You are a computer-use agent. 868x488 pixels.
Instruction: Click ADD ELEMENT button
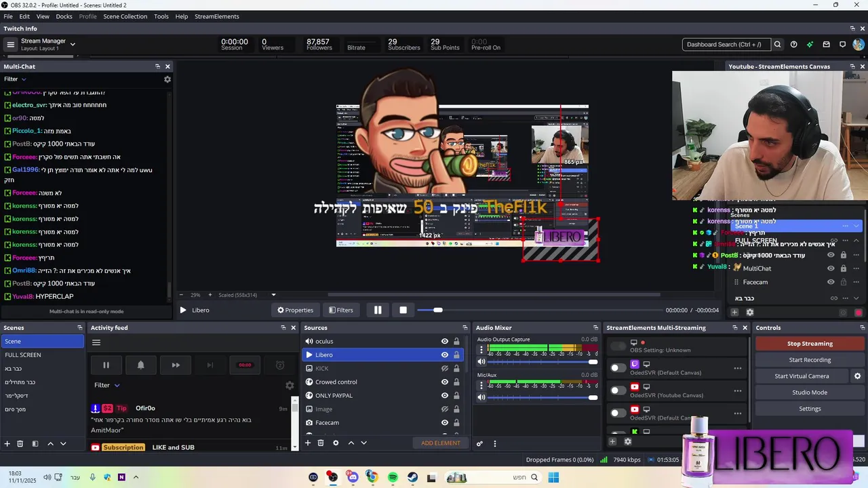(441, 443)
